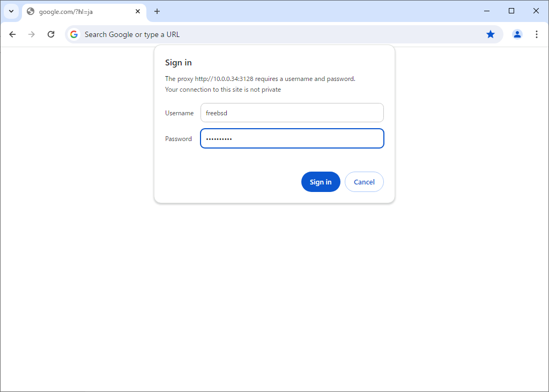The height and width of the screenshot is (392, 549).
Task: Click the Google logo in address bar
Action: click(x=74, y=34)
